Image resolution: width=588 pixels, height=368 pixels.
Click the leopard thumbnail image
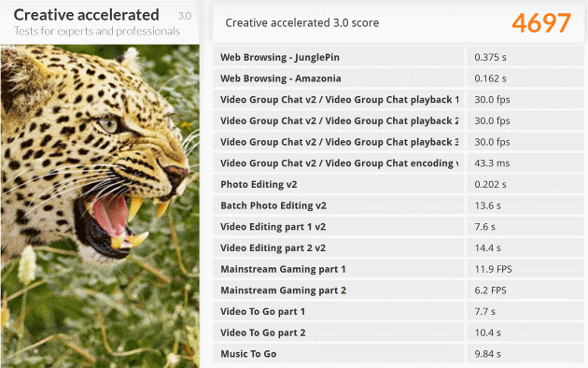pos(100,205)
